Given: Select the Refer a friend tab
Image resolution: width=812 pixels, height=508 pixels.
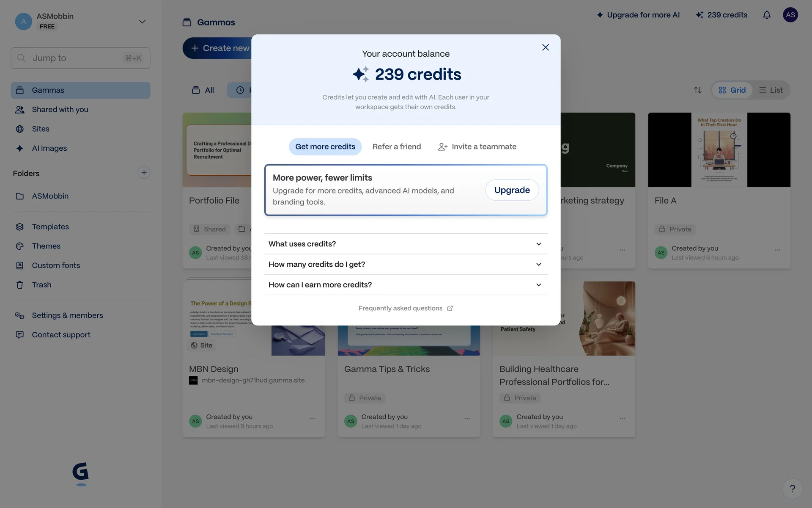Looking at the screenshot, I should (x=396, y=146).
